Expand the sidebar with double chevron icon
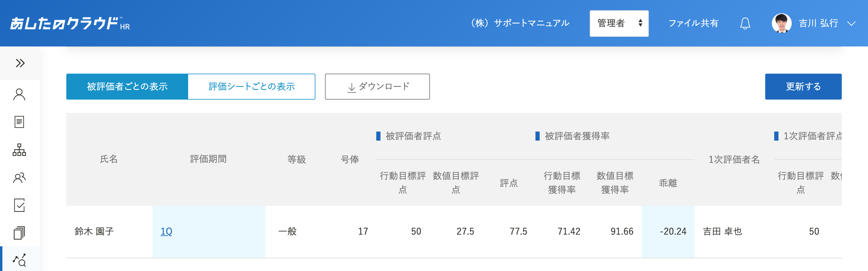This screenshot has width=868, height=271. click(x=20, y=63)
